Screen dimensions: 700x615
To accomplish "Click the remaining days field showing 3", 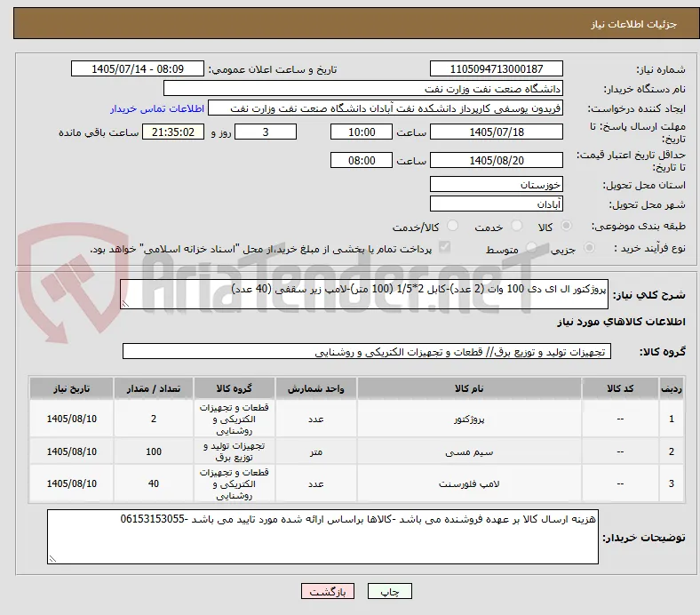I will coord(266,132).
